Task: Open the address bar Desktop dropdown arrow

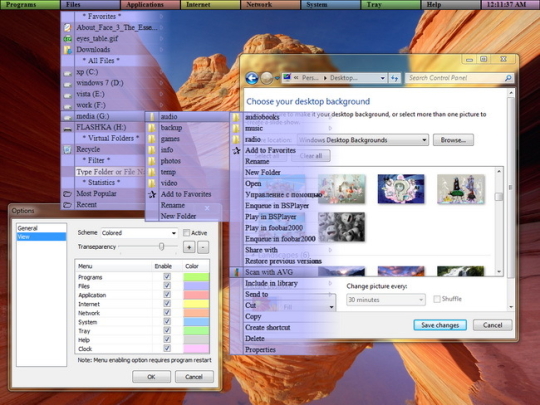Action: (x=382, y=78)
